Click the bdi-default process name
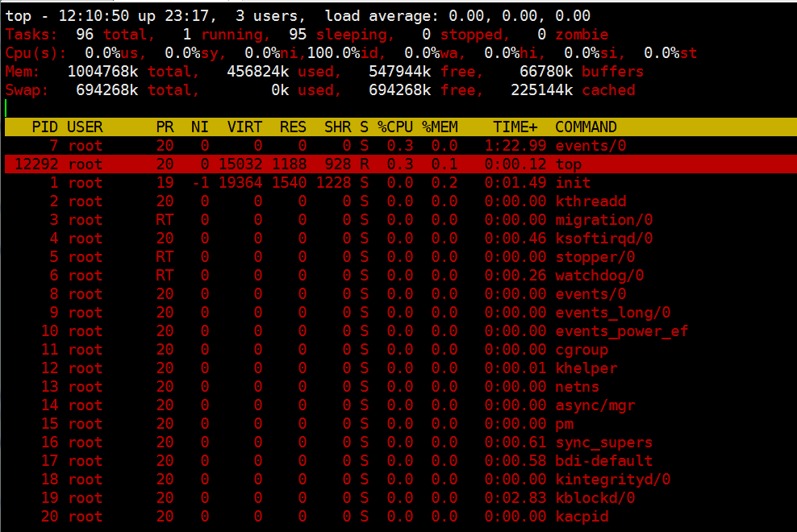The image size is (797, 532). point(604,461)
